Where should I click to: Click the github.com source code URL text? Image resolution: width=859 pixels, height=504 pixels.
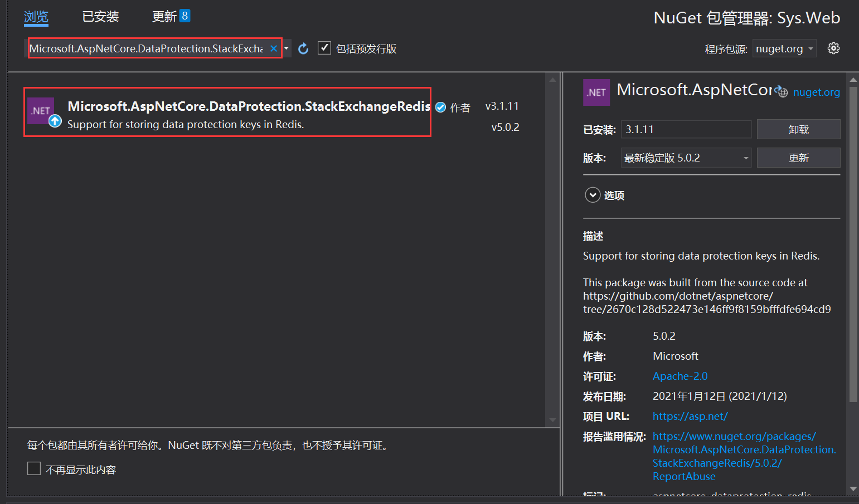click(707, 302)
